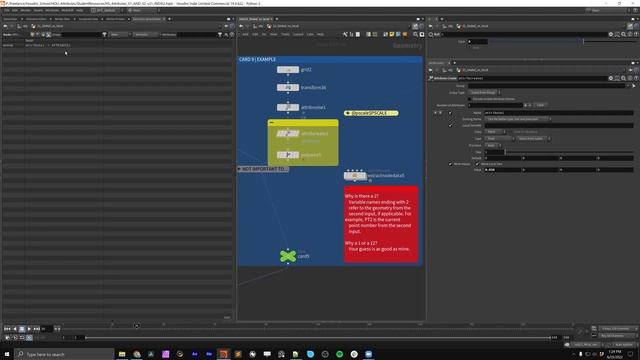Viewport: 640px width, 360px height.
Task: Click the timeline frame scrubber
Action: point(137,325)
